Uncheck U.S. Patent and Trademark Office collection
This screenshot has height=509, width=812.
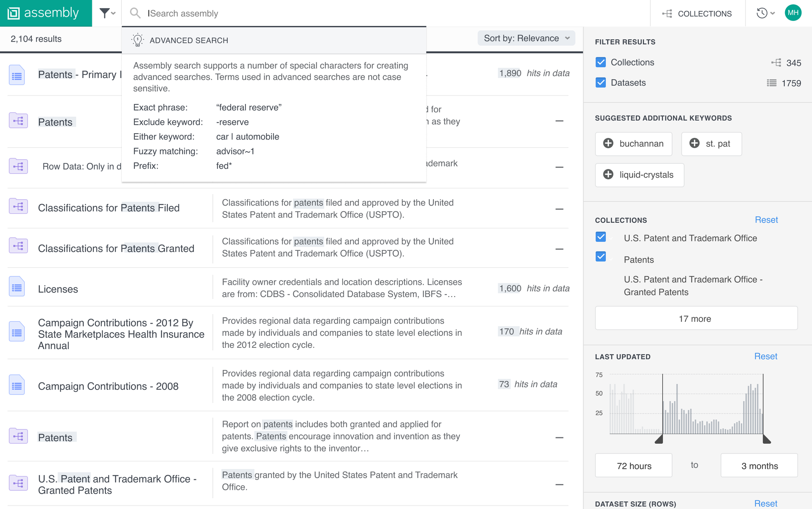tap(601, 237)
